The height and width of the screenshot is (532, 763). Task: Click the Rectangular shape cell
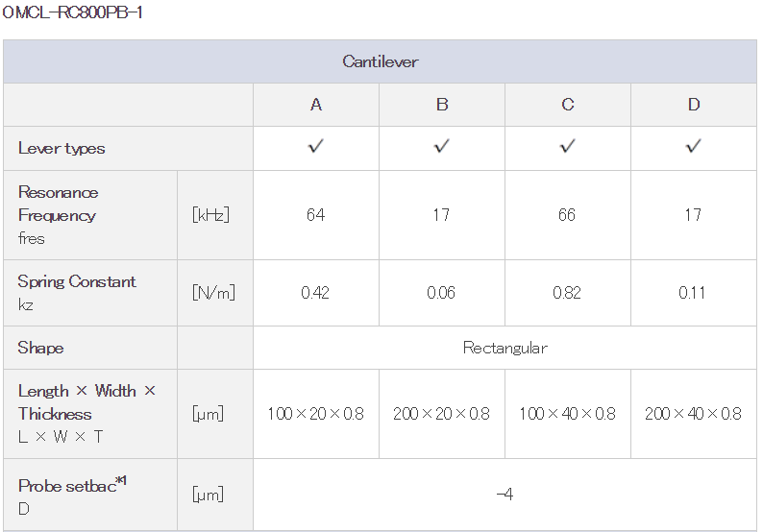pyautogui.click(x=505, y=348)
